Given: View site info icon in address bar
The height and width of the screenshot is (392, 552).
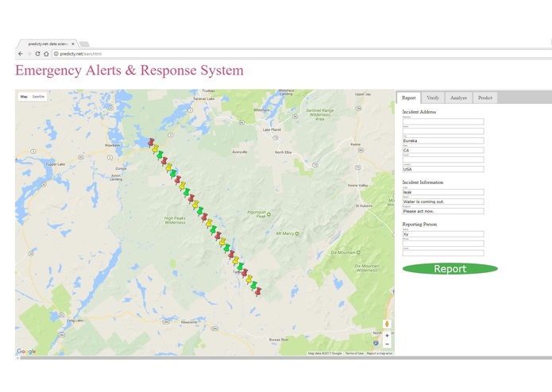Looking at the screenshot, I should (x=56, y=54).
